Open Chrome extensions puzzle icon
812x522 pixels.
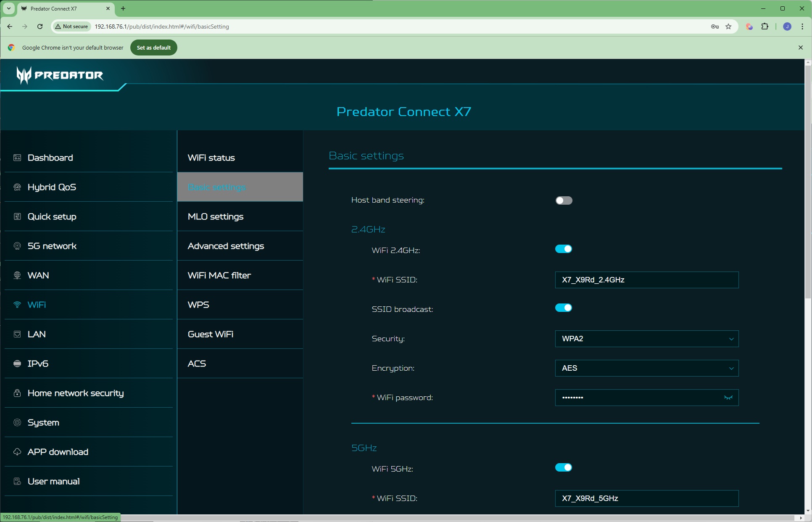tap(765, 26)
